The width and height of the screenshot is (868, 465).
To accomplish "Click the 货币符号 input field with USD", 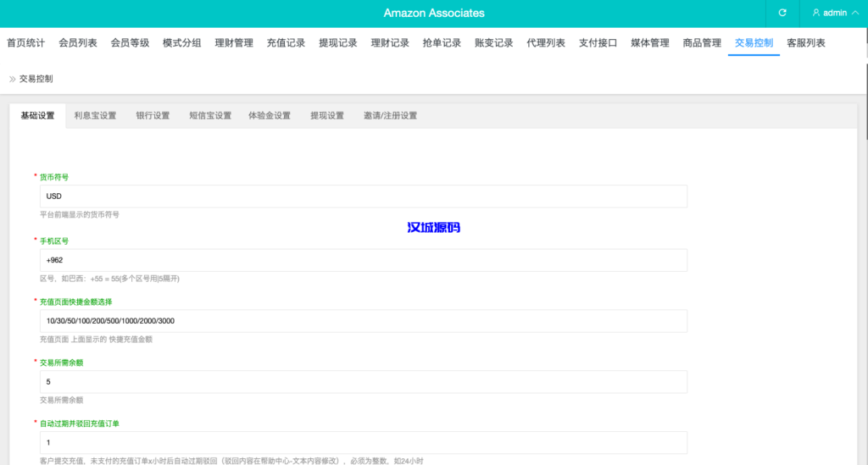I will tap(364, 197).
